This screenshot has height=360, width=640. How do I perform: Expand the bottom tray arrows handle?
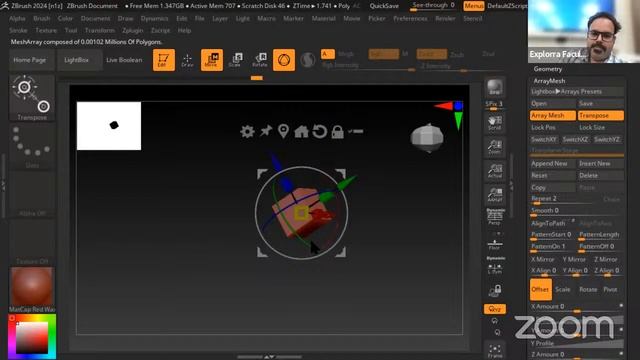[x=269, y=357]
